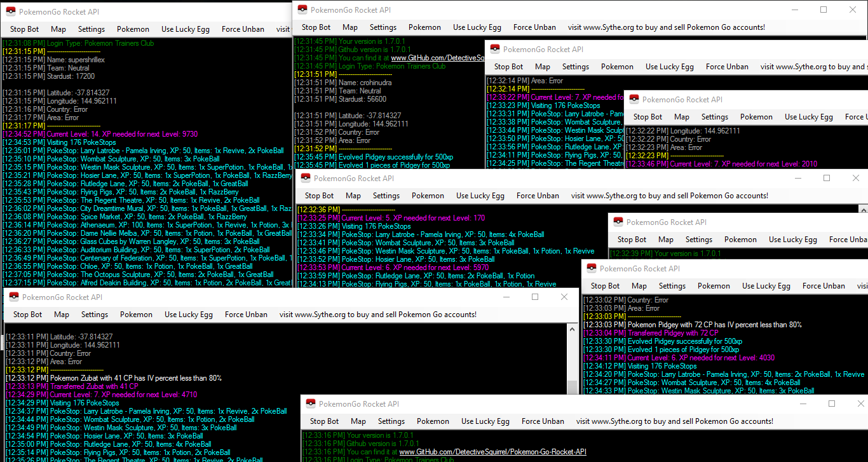Open Pokemon menu in supershrillex window

tap(133, 29)
